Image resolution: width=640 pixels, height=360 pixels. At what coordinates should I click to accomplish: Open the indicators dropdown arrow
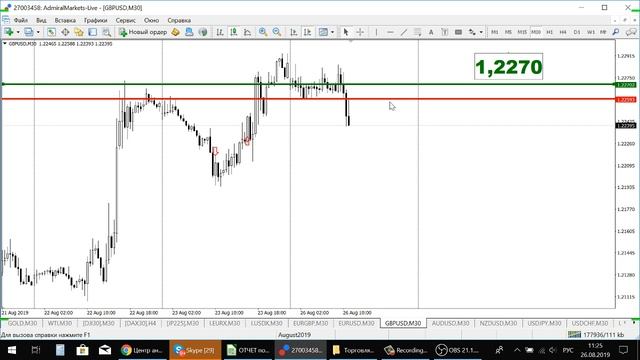tap(332, 32)
